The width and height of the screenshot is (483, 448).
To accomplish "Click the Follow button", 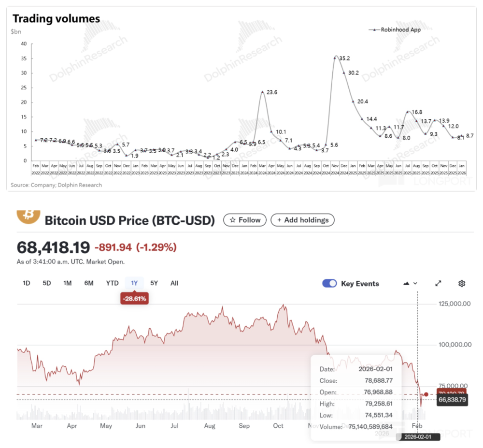I will point(245,220).
